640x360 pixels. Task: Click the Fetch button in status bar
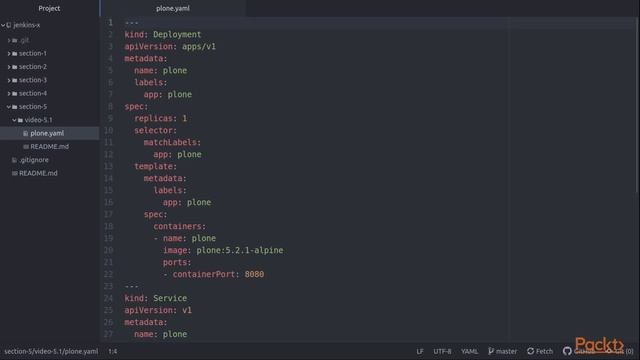pos(540,351)
